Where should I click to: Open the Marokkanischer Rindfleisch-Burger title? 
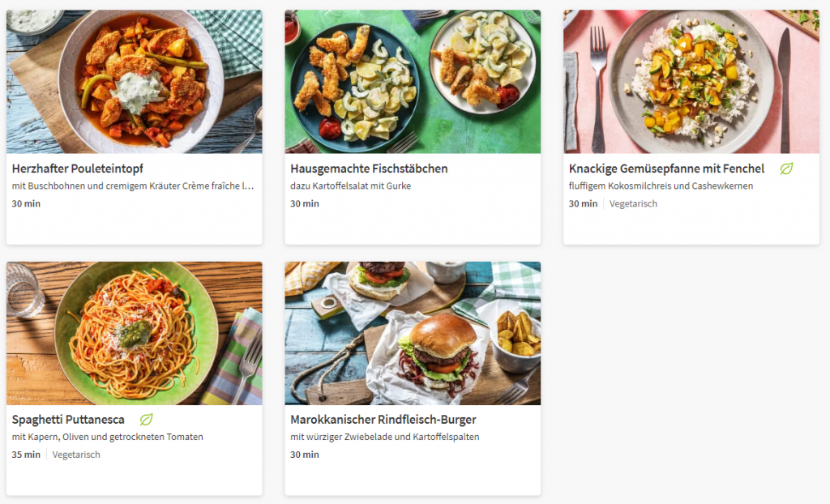pyautogui.click(x=383, y=420)
